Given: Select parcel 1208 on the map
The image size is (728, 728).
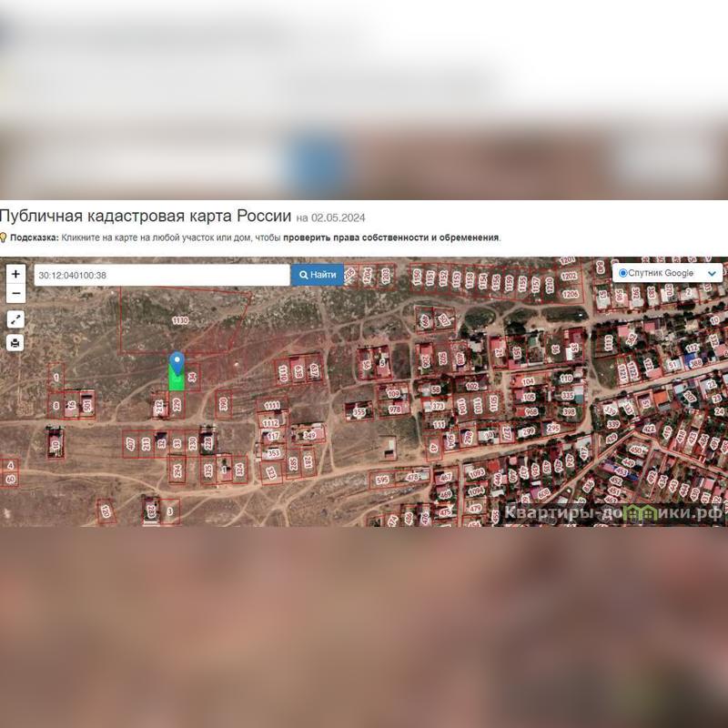Looking at the screenshot, I should (570, 294).
